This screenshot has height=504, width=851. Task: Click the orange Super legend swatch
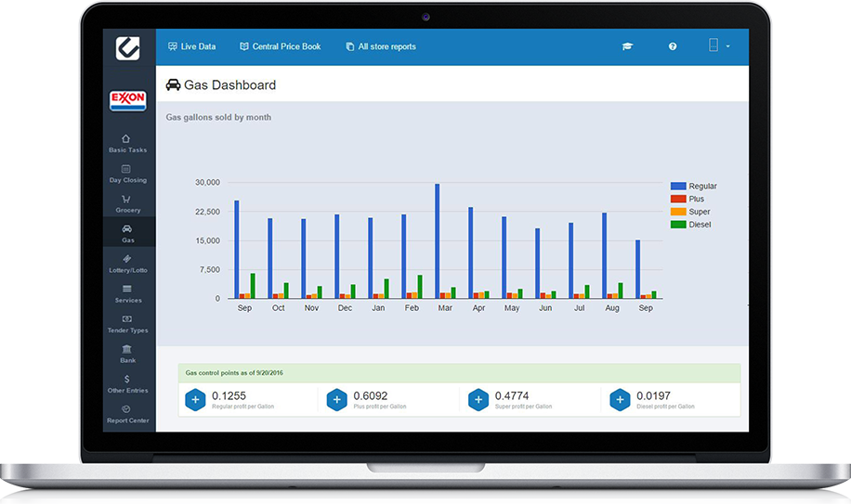tap(678, 212)
